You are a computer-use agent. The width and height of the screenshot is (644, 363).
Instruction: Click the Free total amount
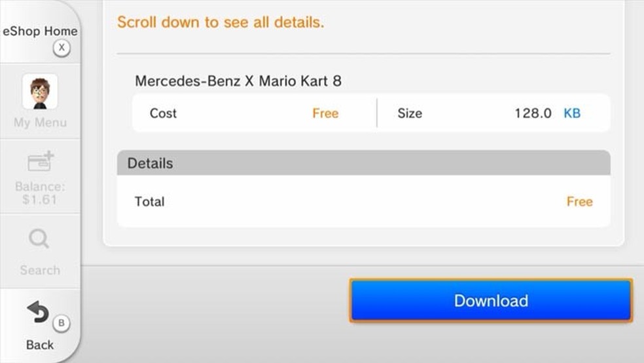click(579, 202)
